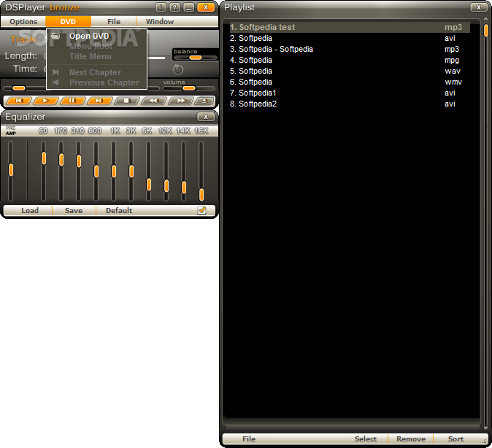This screenshot has width=492, height=448.
Task: Select playlist item 5. Softpedia wav
Action: (350, 72)
